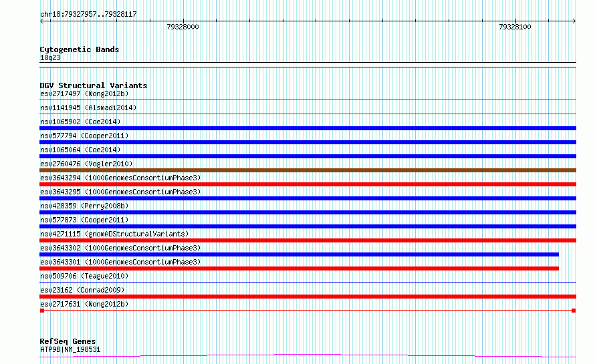Screen dimensions: 595x364
Task: Click the esv3643295 variant label
Action: point(120,192)
